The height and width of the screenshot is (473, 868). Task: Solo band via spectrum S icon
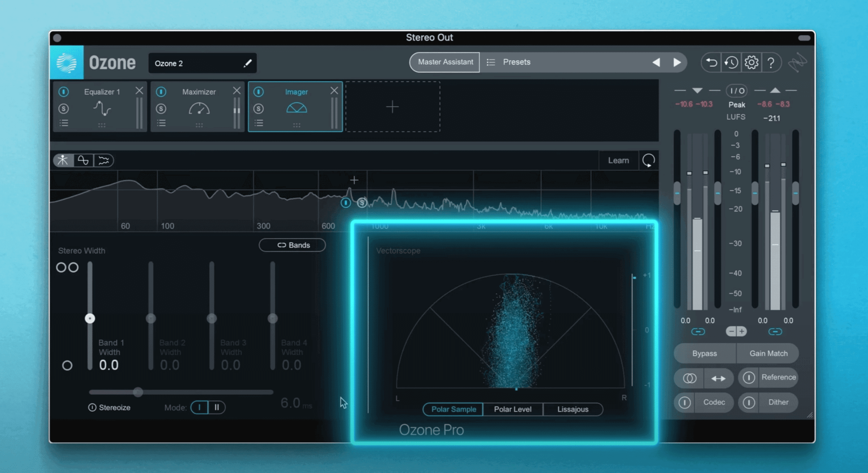(362, 203)
